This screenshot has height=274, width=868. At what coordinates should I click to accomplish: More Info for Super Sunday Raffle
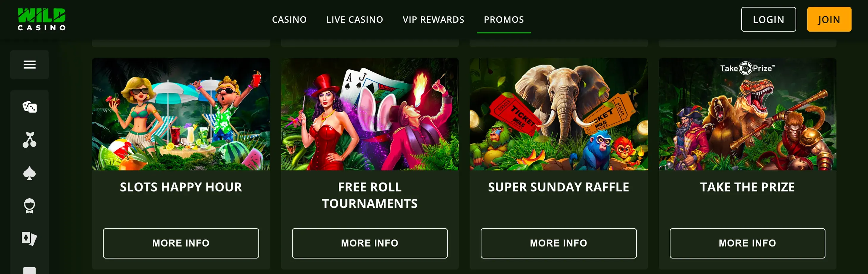(x=558, y=243)
